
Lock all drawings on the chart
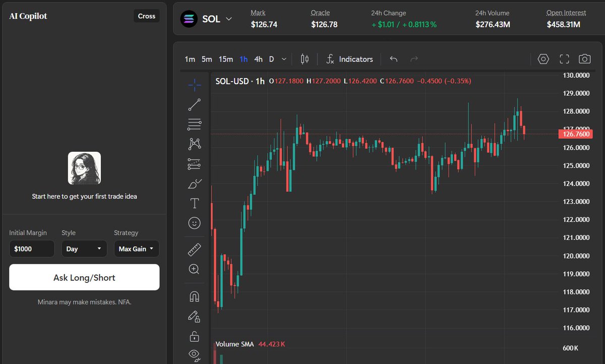click(x=194, y=336)
